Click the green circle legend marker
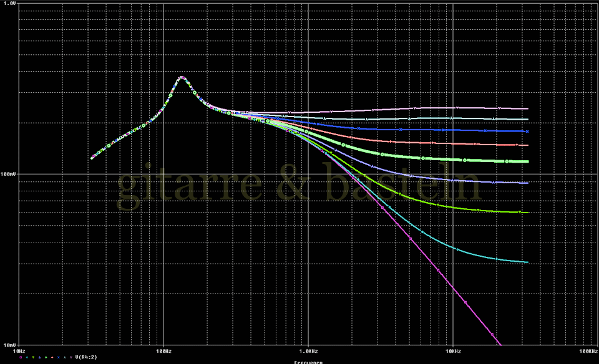This screenshot has width=599, height=364. 46,357
